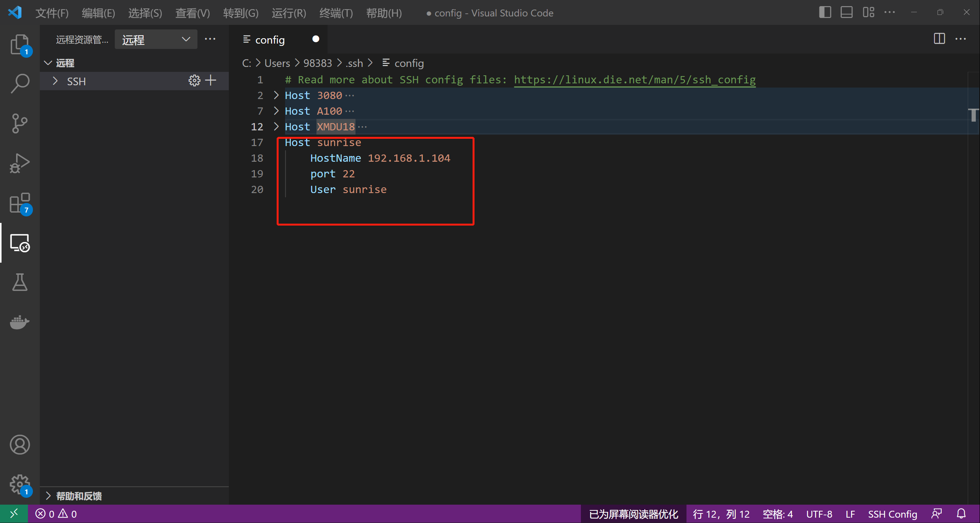Open the Testing flask icon

click(20, 282)
